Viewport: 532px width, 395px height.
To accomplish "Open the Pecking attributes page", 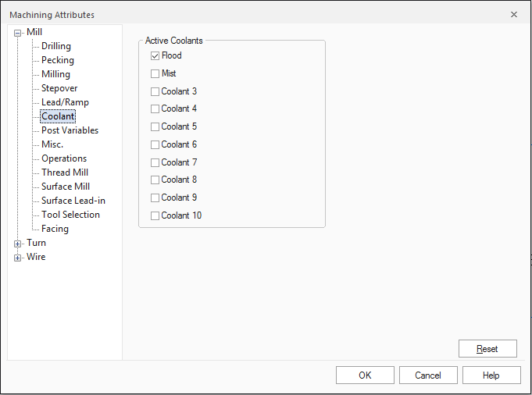I will [58, 60].
